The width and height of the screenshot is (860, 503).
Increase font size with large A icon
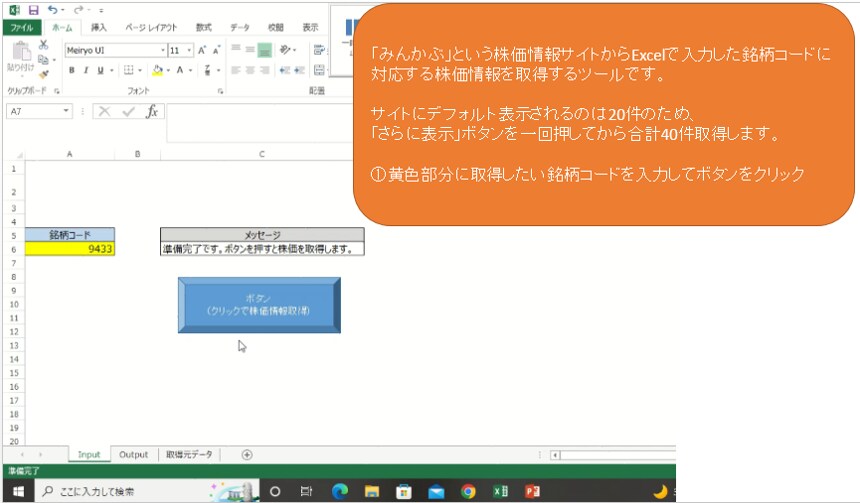point(202,50)
